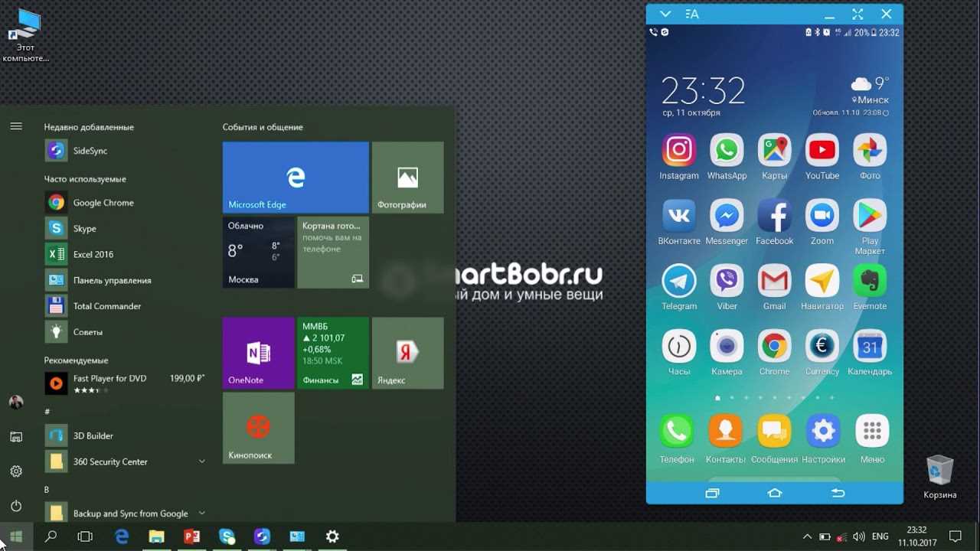The width and height of the screenshot is (980, 551).
Task: Open the Карты maps app
Action: click(x=774, y=150)
